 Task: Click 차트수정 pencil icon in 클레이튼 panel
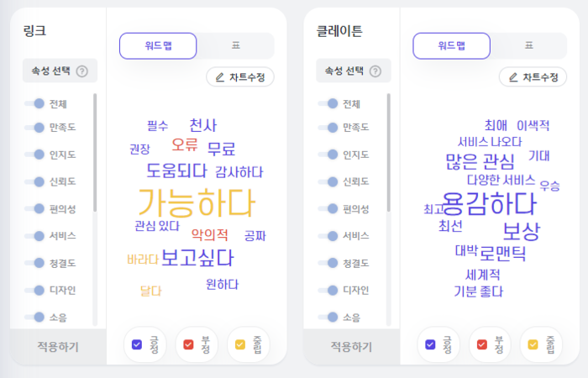(513, 77)
